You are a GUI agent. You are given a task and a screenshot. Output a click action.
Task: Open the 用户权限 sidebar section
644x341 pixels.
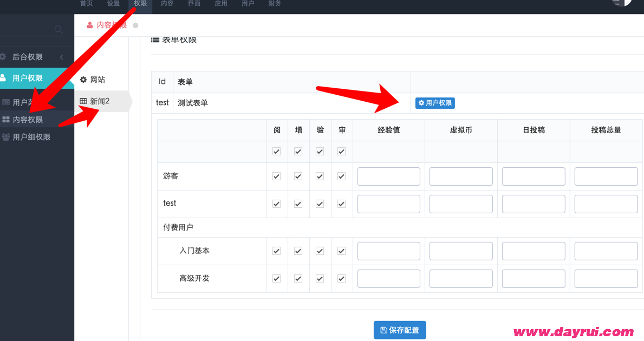(37, 78)
